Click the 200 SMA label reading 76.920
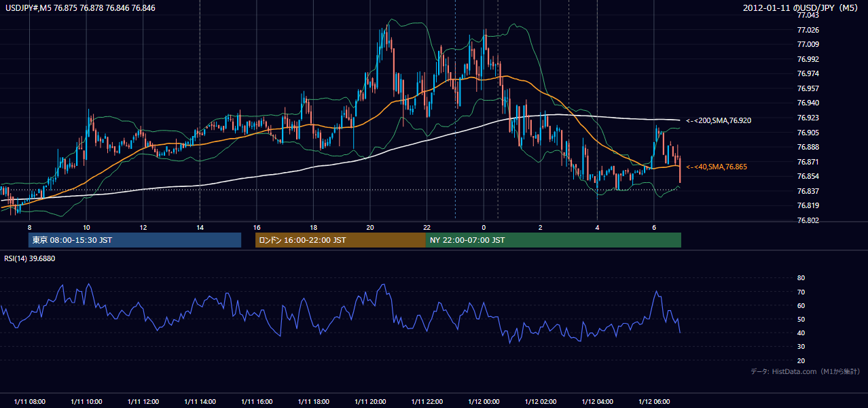Viewport: 868px width, 408px height. pyautogui.click(x=719, y=120)
